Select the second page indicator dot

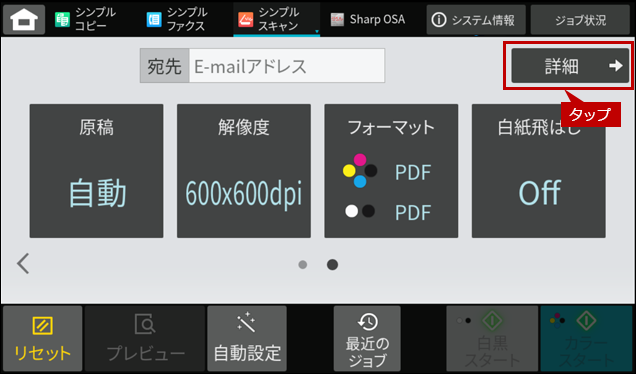tap(332, 265)
